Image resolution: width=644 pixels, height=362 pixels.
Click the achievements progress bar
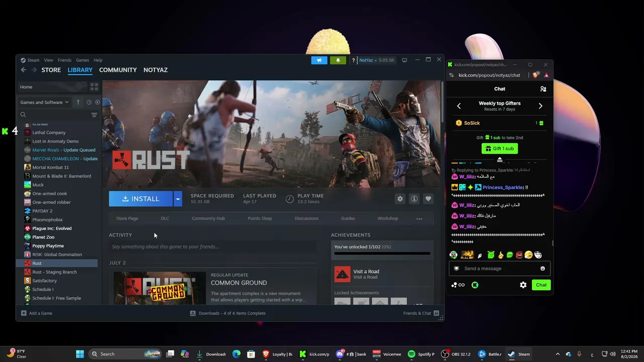tap(382, 254)
